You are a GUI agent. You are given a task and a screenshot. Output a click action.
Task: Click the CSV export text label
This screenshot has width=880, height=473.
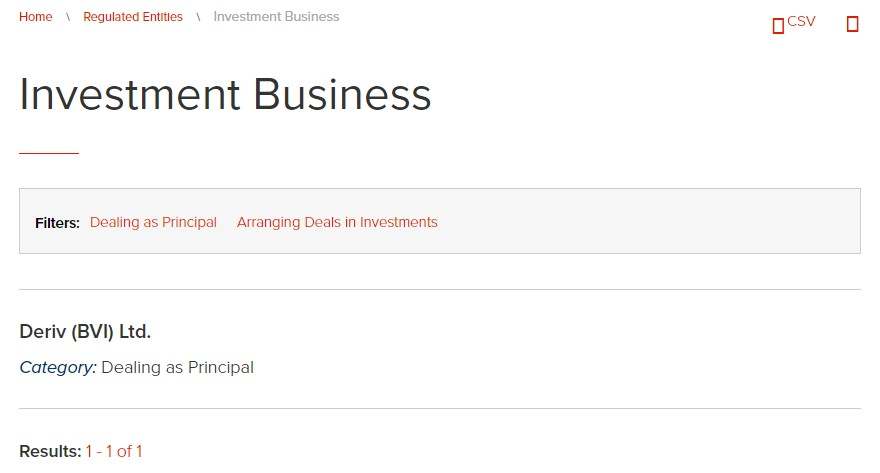pyautogui.click(x=801, y=22)
